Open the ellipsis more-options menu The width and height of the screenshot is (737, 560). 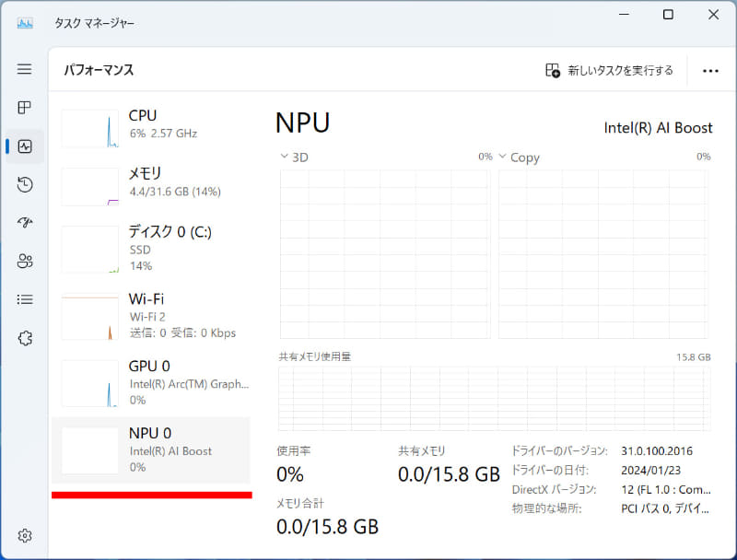710,69
